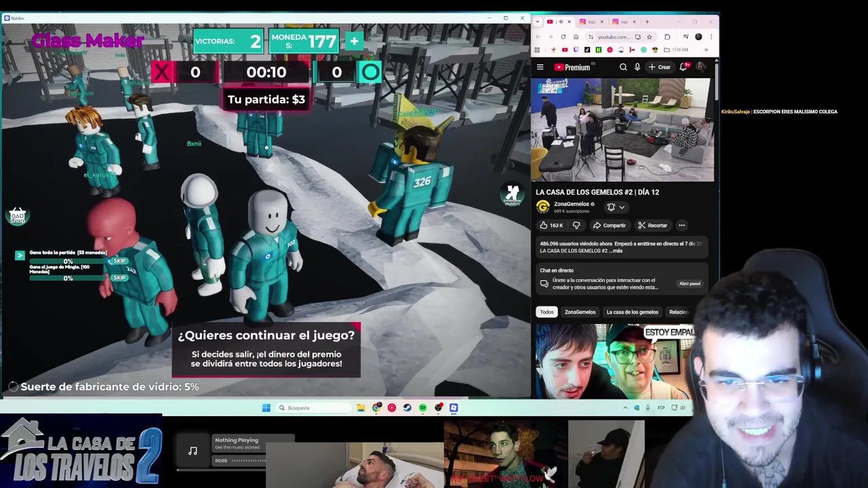This screenshot has height=488, width=868.
Task: Open Steam from the taskbar
Action: (x=407, y=407)
